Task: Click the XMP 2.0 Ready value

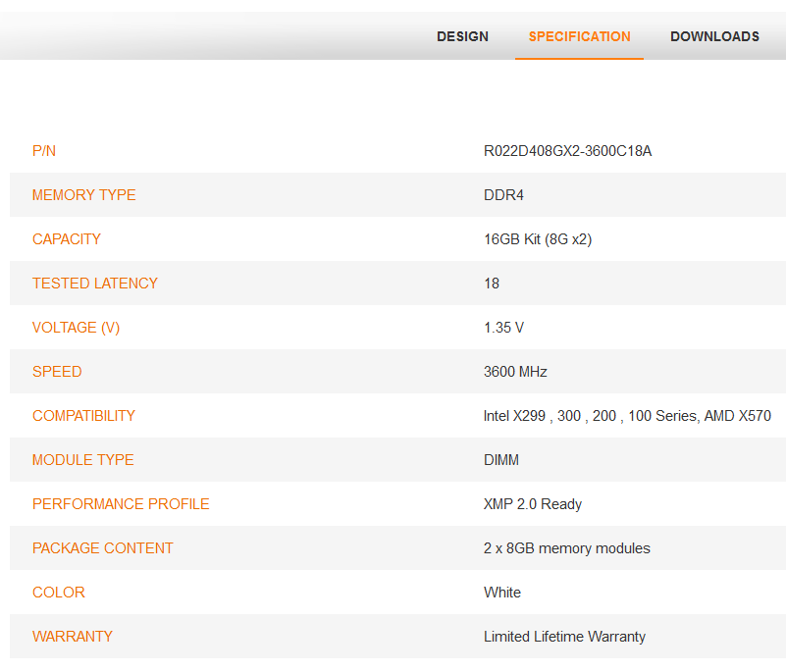Action: point(533,504)
